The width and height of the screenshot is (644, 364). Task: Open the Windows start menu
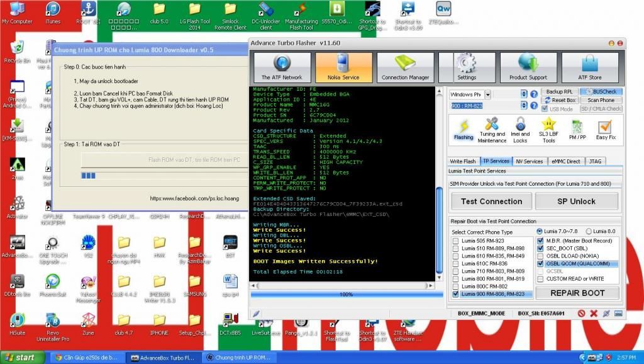[22, 358]
